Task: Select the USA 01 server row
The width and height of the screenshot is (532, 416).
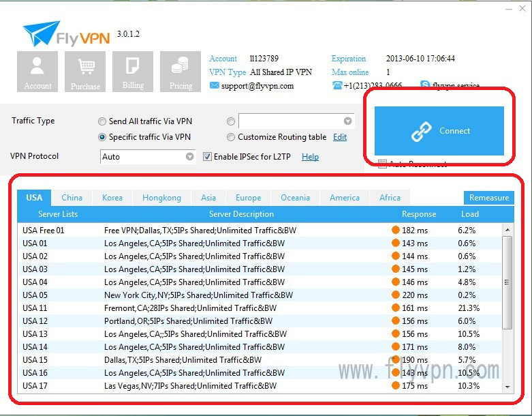Action: pos(260,243)
